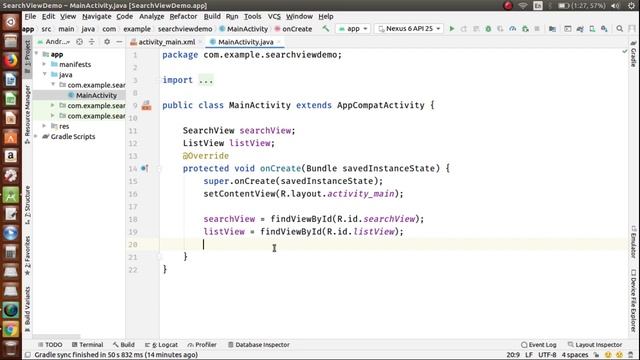Open the Profile app gauge icon
The height and width of the screenshot is (360, 640).
513,29
